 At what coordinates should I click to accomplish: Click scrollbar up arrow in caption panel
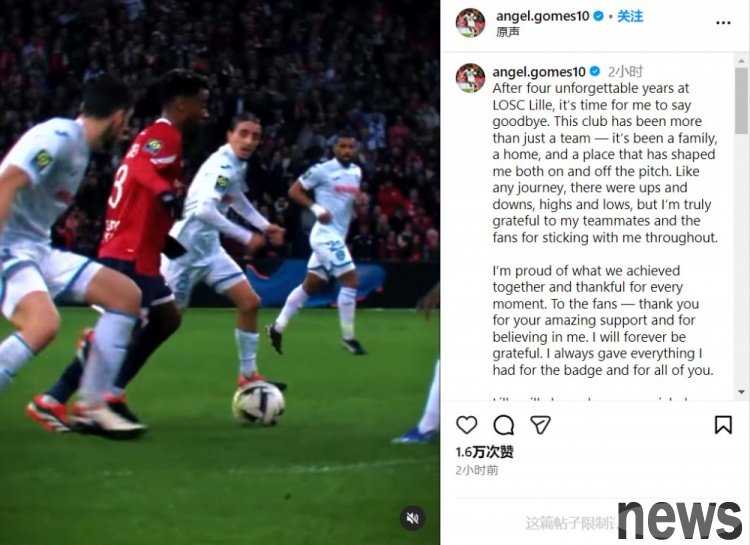point(741,61)
